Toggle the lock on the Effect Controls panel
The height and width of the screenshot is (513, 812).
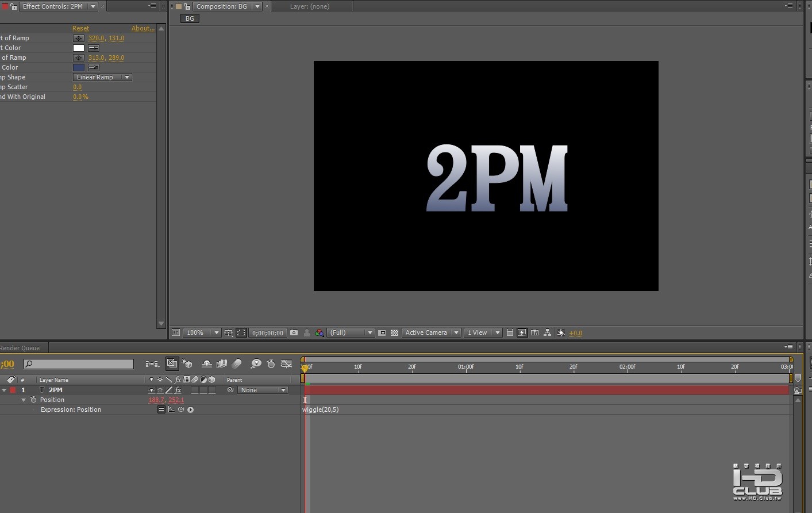(14, 6)
